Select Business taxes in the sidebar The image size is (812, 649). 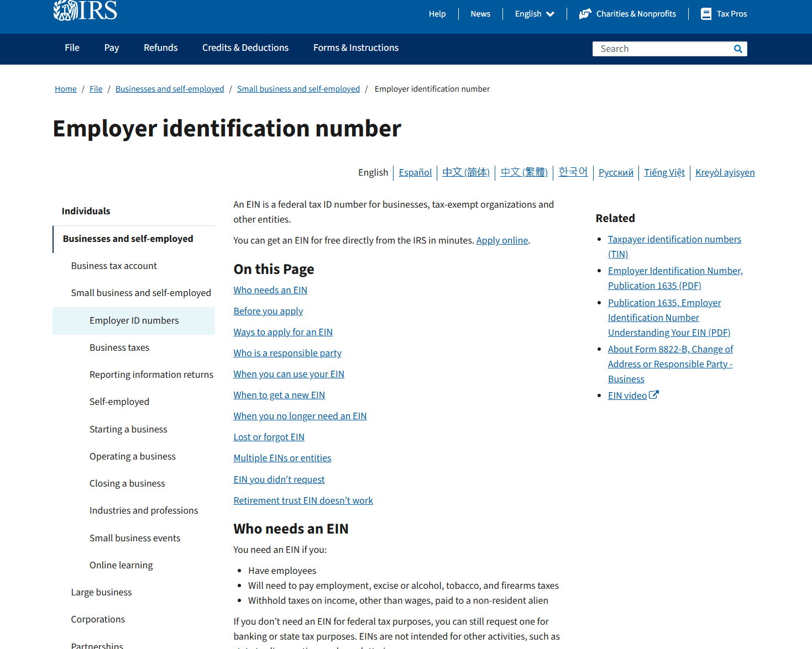tap(119, 347)
